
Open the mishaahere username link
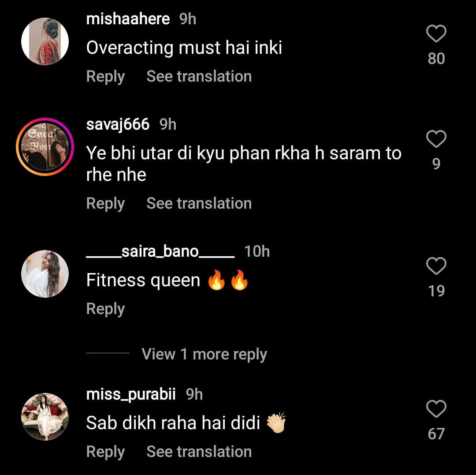point(128,19)
